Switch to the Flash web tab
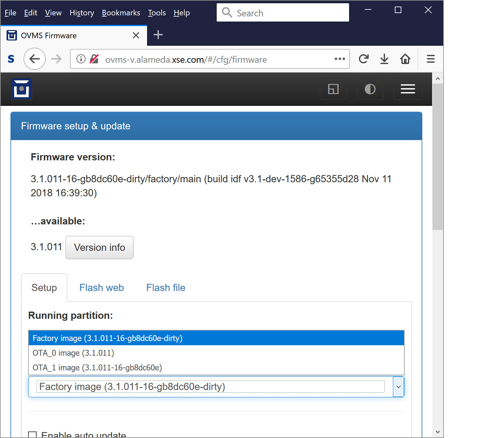The image size is (504, 438). tap(101, 288)
